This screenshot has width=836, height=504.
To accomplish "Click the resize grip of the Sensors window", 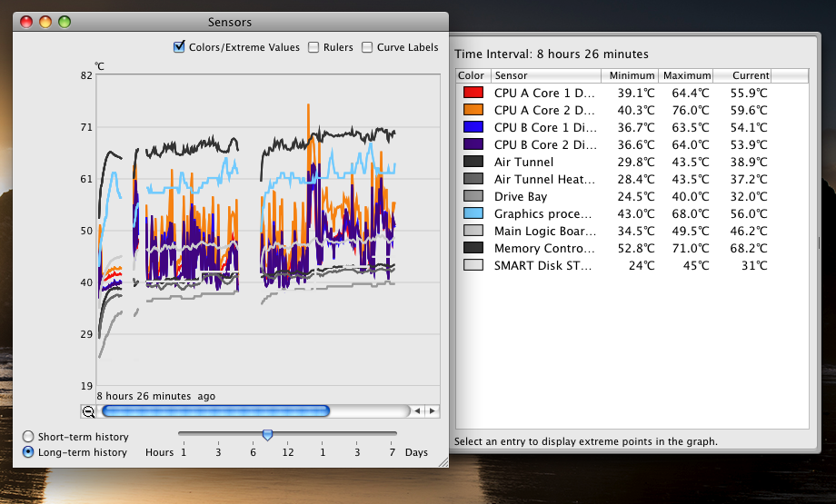I will click(443, 462).
